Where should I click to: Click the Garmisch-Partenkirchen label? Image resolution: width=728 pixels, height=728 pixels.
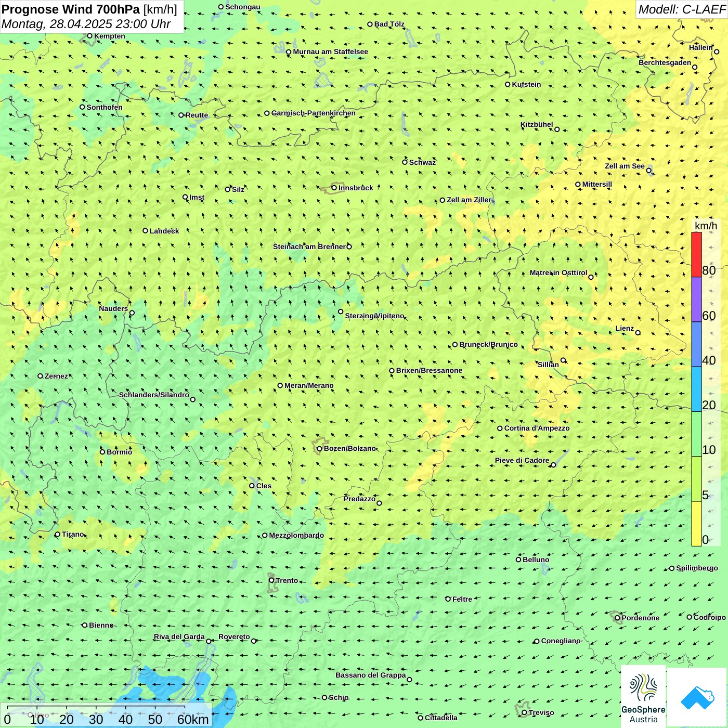314,113
